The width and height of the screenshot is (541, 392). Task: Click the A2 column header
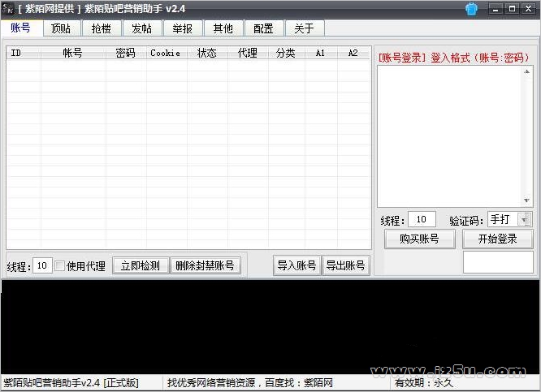coord(353,53)
